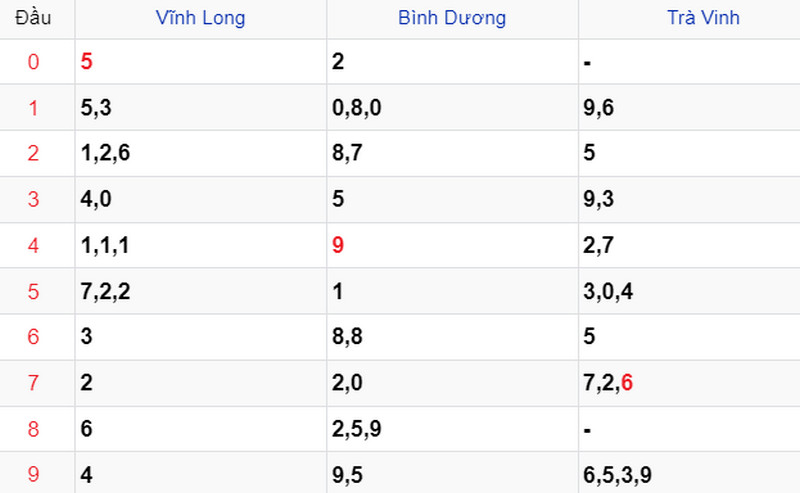Screen dimensions: 800x493
Task: Click the Đầu digit 7 row label
Action: [33, 383]
